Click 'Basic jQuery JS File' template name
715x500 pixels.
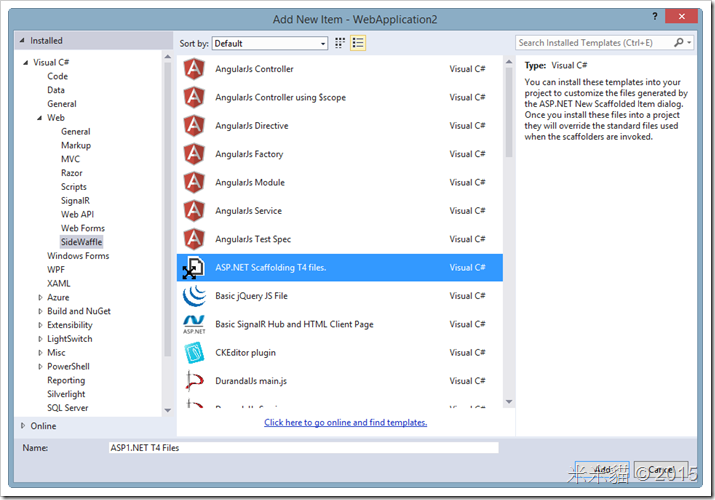(x=251, y=296)
